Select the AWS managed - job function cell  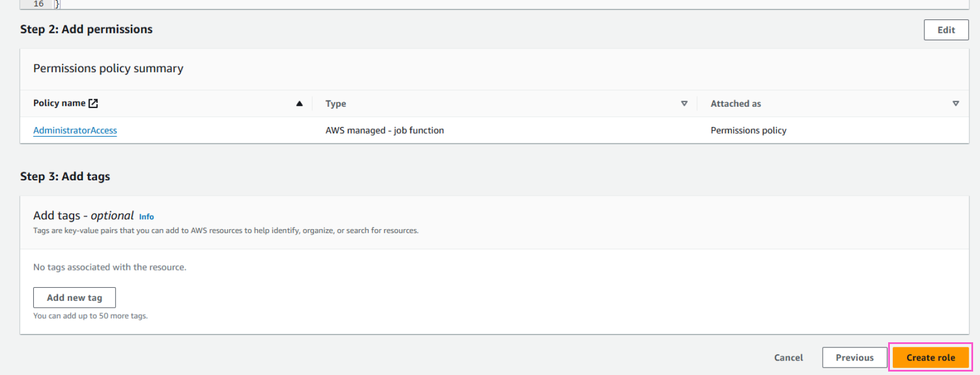pyautogui.click(x=385, y=130)
